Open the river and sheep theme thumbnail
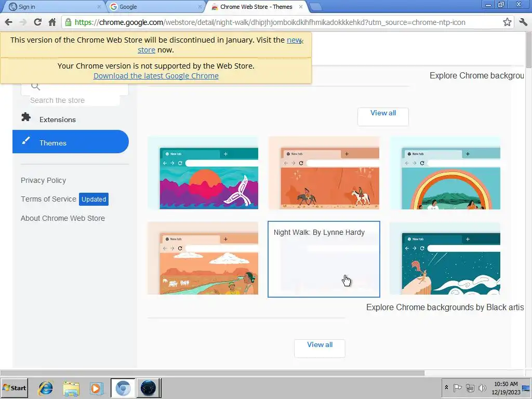The image size is (532, 399). (203, 258)
